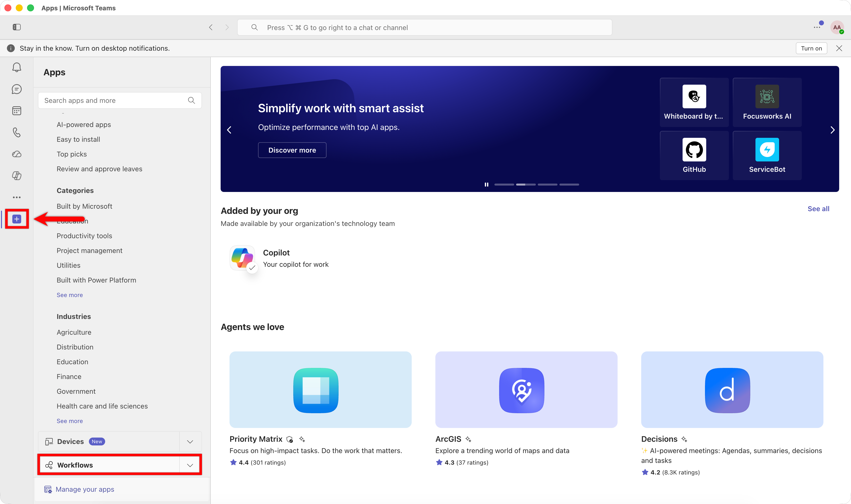Open the Chat icon in sidebar
The height and width of the screenshot is (504, 851).
tap(17, 89)
